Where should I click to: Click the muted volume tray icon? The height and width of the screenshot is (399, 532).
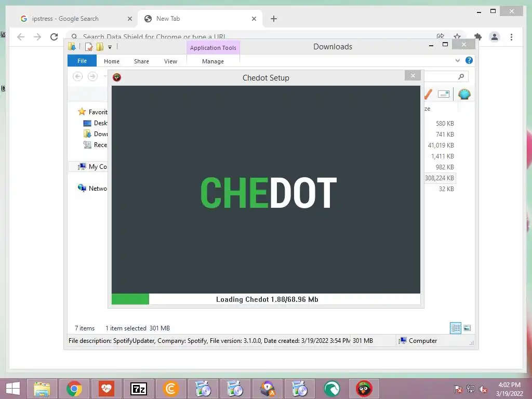click(x=483, y=389)
